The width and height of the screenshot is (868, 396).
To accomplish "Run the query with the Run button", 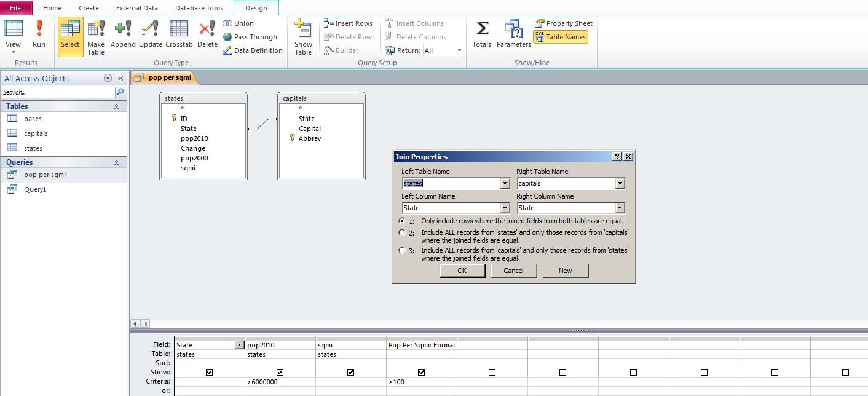I will pos(39,36).
